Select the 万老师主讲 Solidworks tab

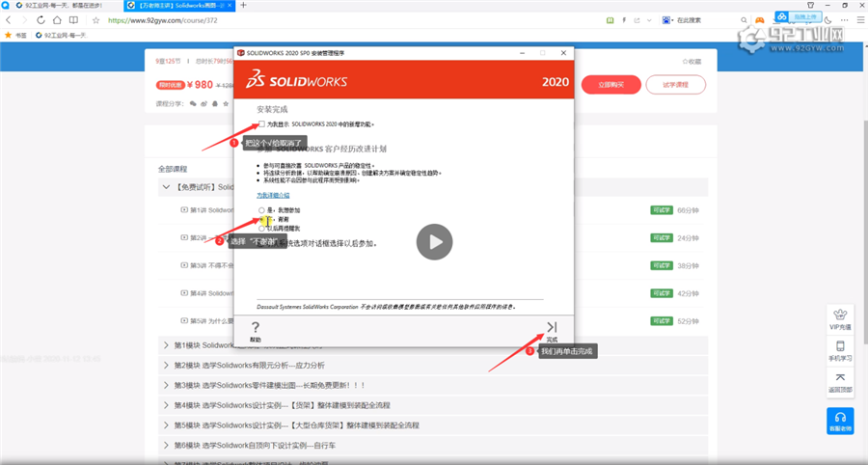[178, 5]
